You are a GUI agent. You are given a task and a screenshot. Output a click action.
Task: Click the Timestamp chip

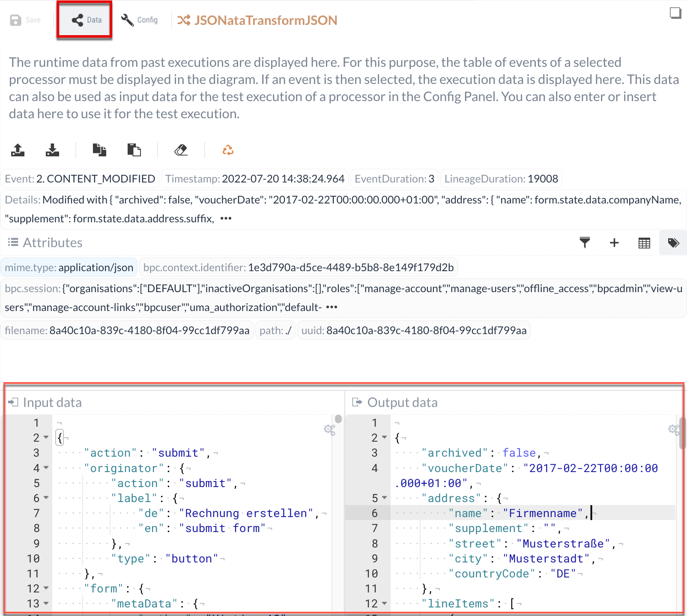[x=255, y=179]
